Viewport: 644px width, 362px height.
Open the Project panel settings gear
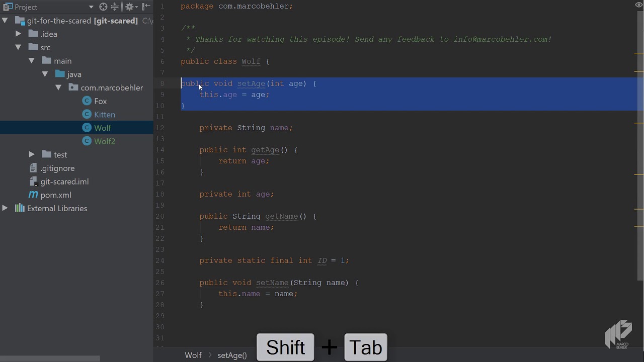(129, 7)
